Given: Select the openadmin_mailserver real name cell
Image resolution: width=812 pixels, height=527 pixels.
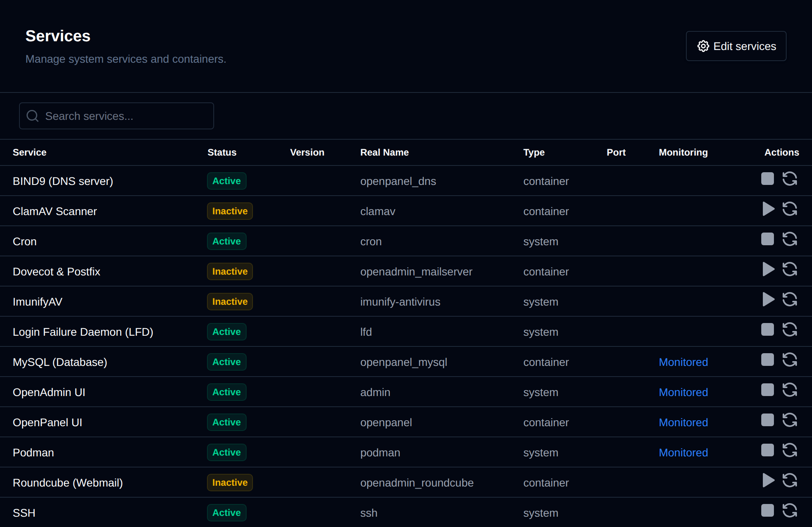Looking at the screenshot, I should 416,272.
